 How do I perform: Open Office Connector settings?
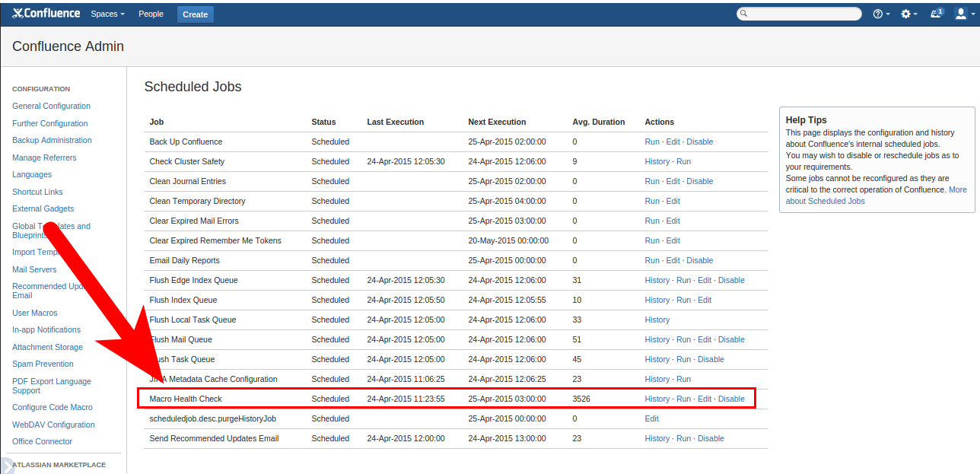click(42, 442)
